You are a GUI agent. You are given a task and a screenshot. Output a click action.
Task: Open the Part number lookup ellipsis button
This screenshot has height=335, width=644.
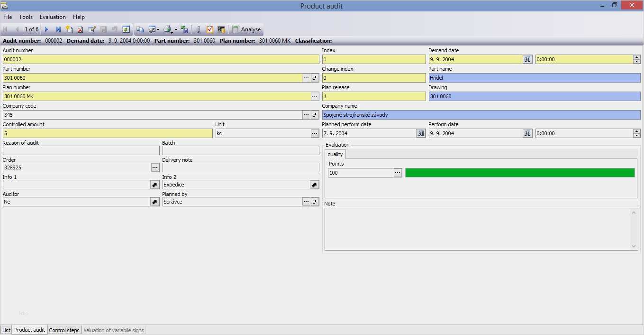(306, 78)
